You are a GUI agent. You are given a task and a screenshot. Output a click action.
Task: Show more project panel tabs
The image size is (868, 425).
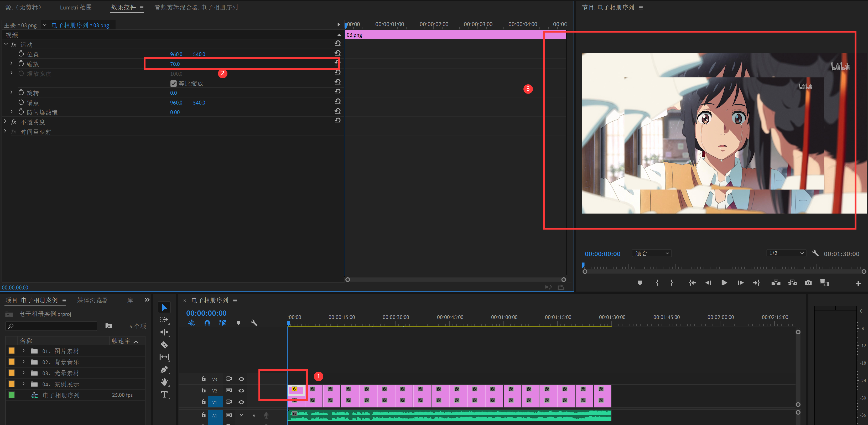coord(147,300)
